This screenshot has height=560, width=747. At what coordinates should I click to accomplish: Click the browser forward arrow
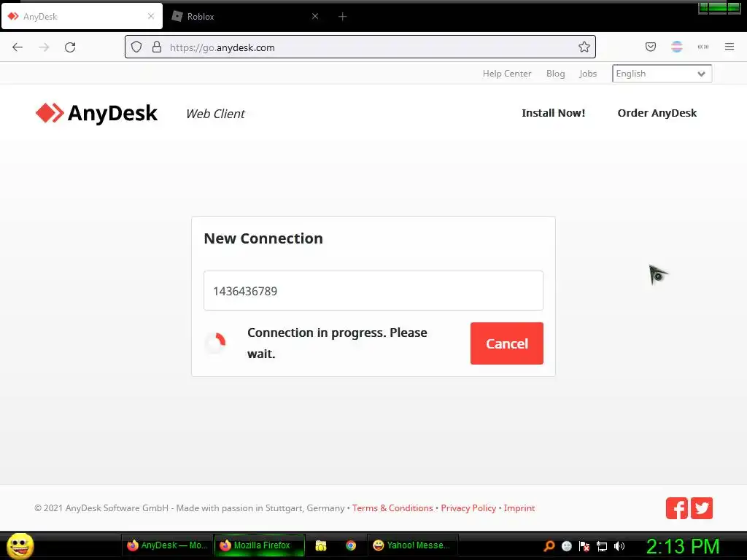pyautogui.click(x=44, y=47)
